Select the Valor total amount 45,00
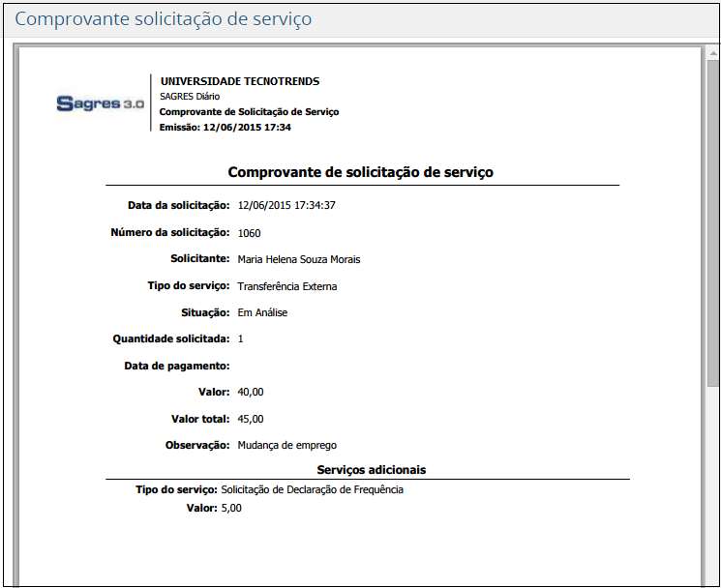Viewport: 721px width, 588px height. 250,419
